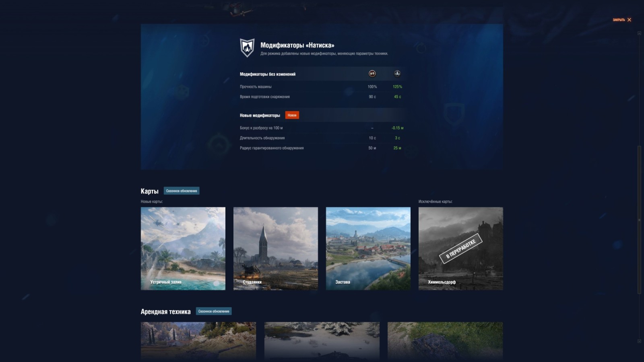Viewport: 644px width, 362px height.
Task: Click the scrollbar down arrow
Action: (x=639, y=341)
